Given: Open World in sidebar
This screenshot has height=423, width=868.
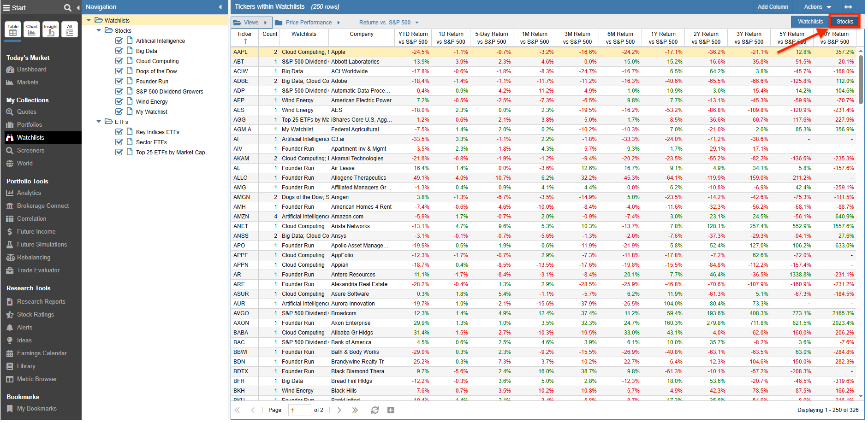Looking at the screenshot, I should tap(24, 164).
